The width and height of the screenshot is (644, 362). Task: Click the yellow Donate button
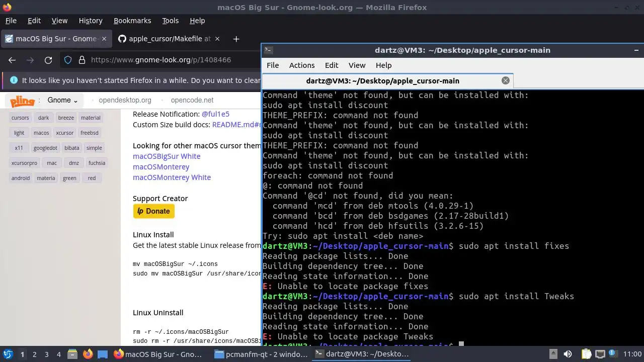coord(153,211)
